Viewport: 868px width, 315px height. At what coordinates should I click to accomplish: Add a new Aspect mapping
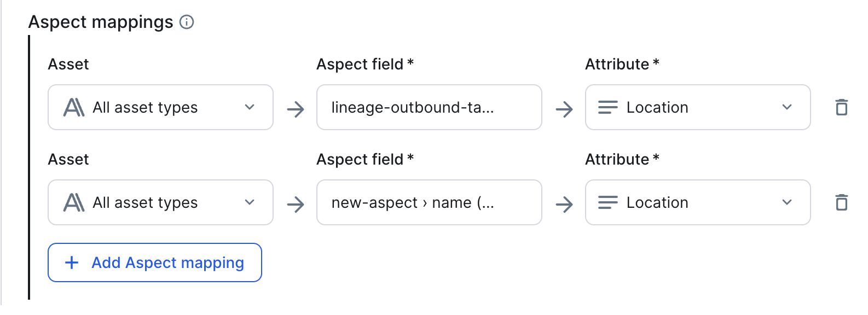click(155, 262)
